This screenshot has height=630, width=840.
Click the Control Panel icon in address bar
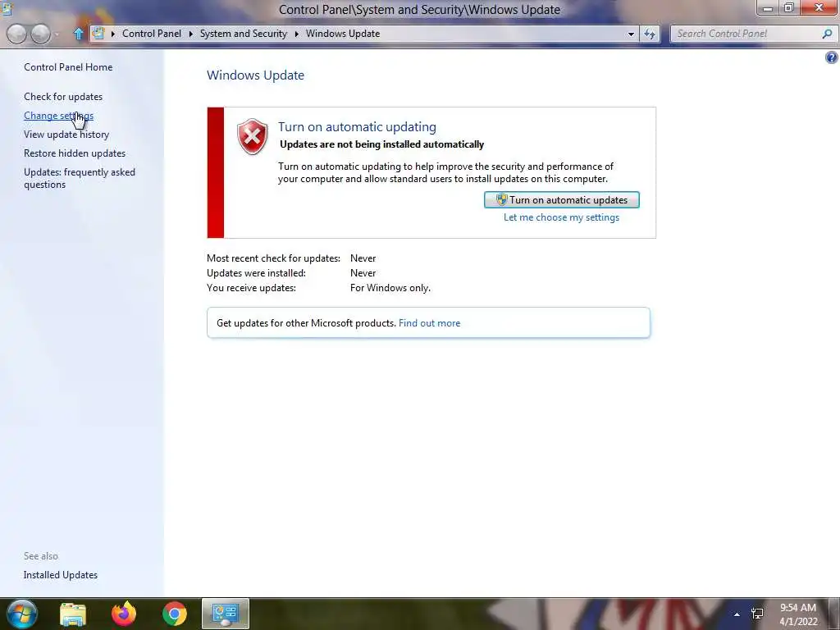98,33
